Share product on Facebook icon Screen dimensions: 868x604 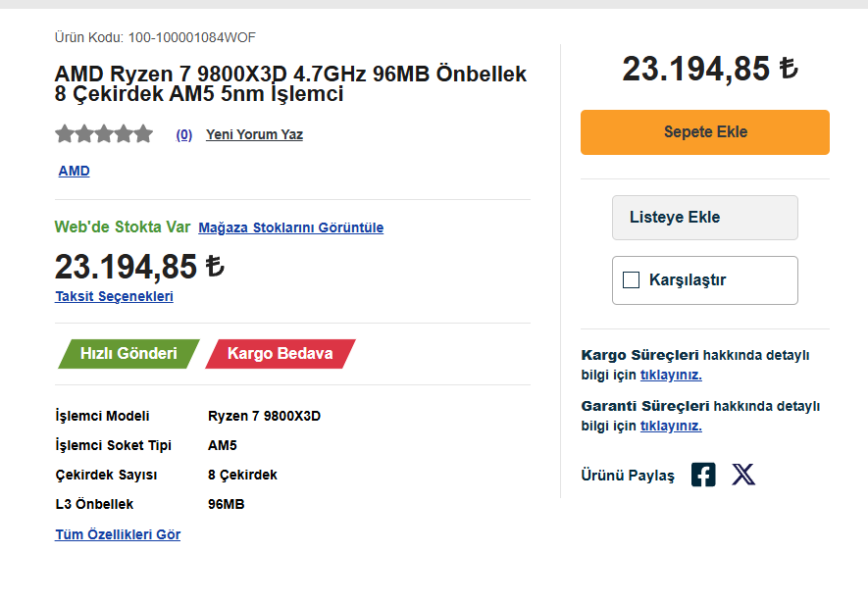(703, 475)
